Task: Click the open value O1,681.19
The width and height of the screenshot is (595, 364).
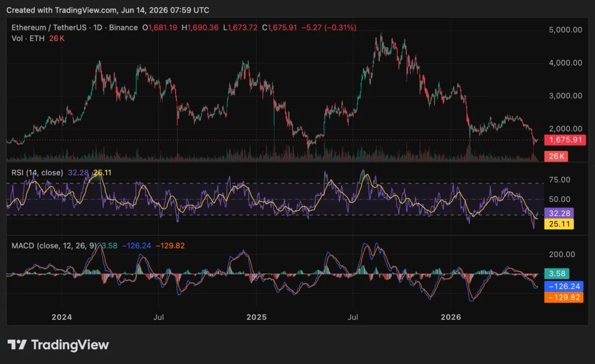Action: tap(160, 27)
